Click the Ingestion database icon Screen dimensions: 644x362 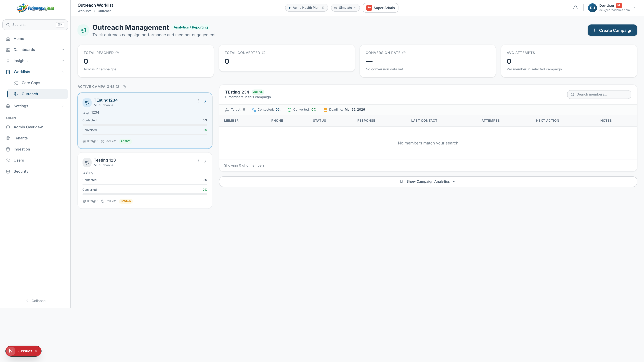(8, 149)
